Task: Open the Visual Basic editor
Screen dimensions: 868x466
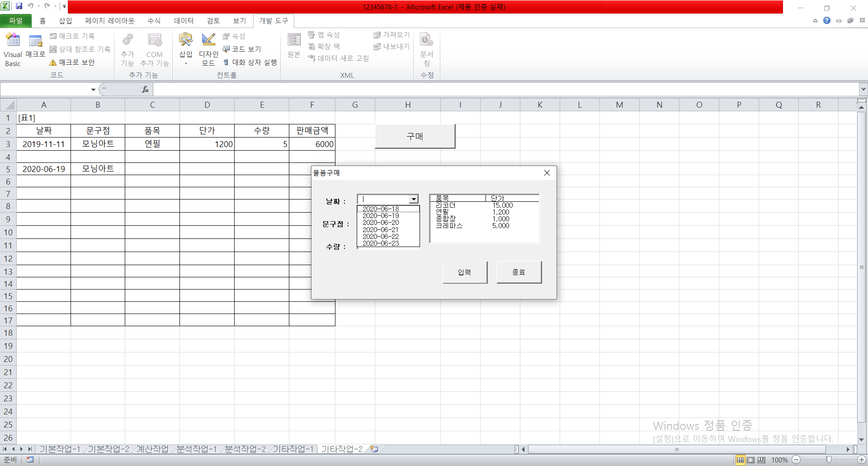Action: pyautogui.click(x=13, y=49)
